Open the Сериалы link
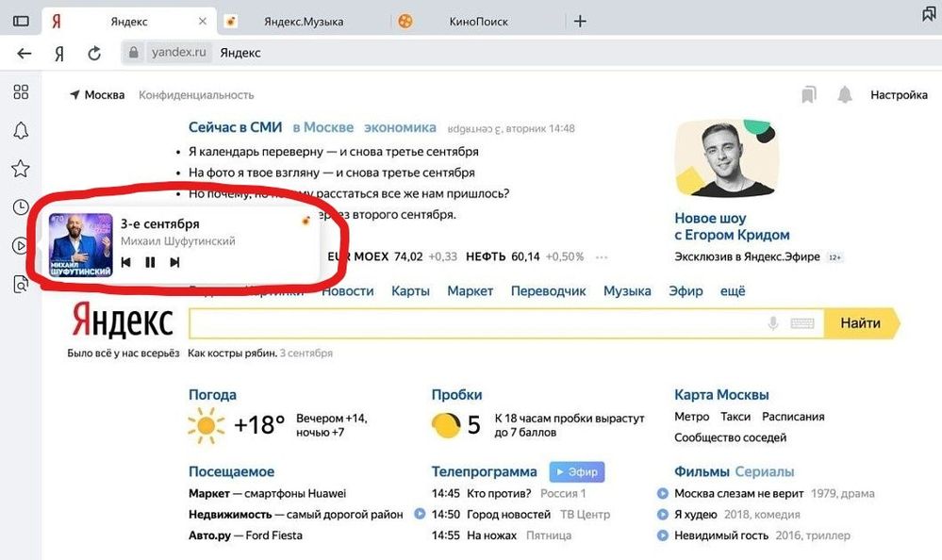The image size is (942, 560). coord(764,471)
